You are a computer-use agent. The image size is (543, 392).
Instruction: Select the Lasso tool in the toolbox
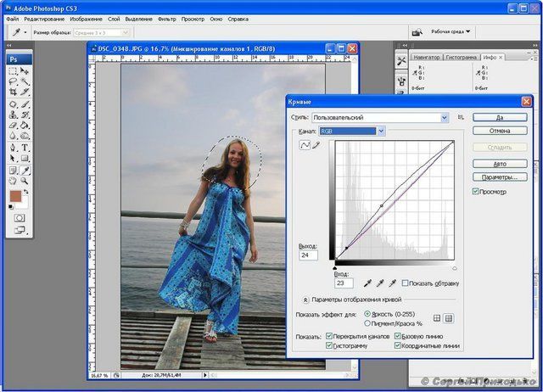point(14,81)
